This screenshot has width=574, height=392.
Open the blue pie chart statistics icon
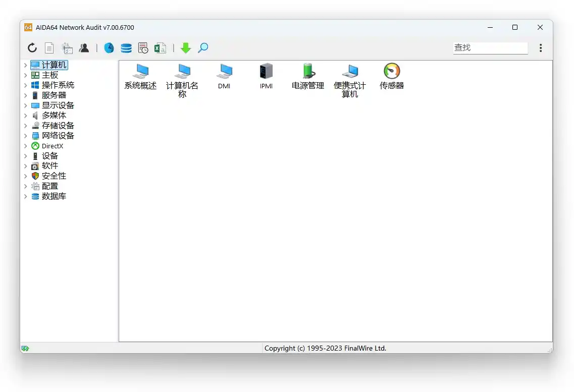click(x=109, y=48)
